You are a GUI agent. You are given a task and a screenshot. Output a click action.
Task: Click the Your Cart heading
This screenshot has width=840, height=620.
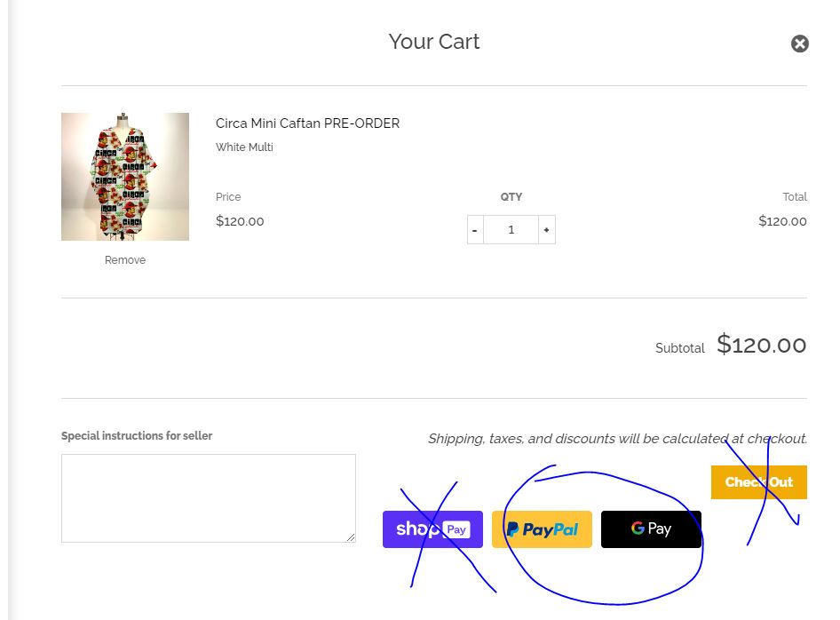433,42
